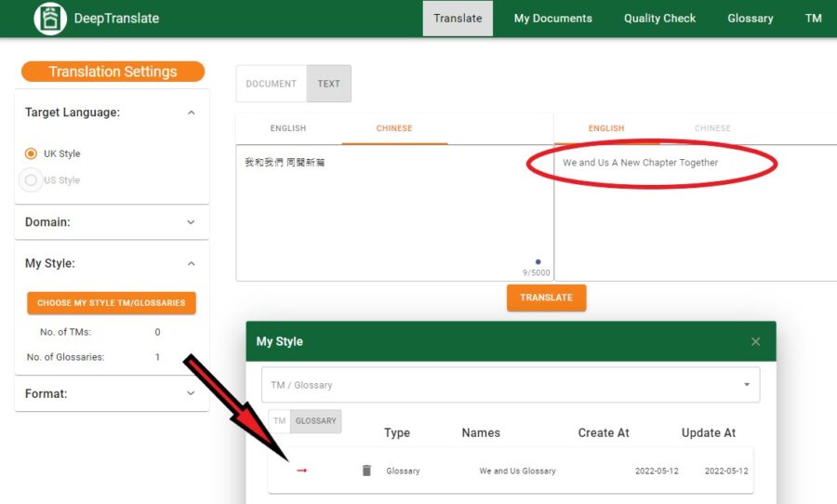The height and width of the screenshot is (504, 837).
Task: Close the My Style dialog
Action: (x=755, y=341)
